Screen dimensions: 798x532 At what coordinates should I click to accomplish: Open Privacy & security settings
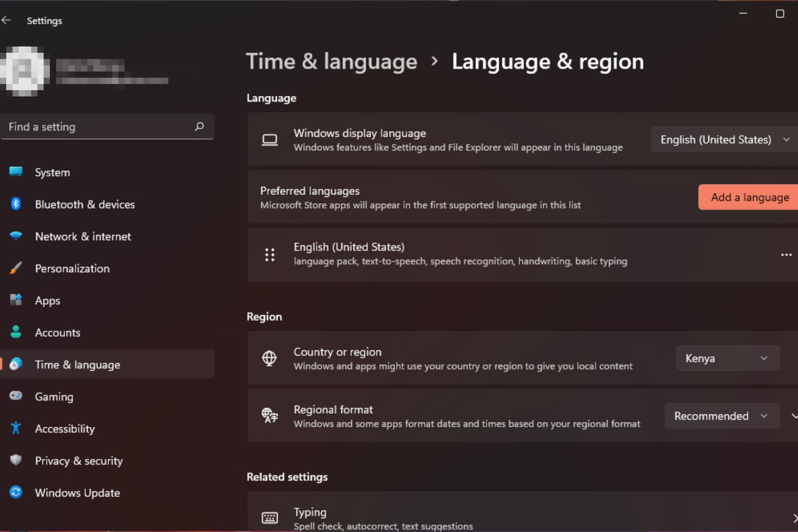[79, 461]
